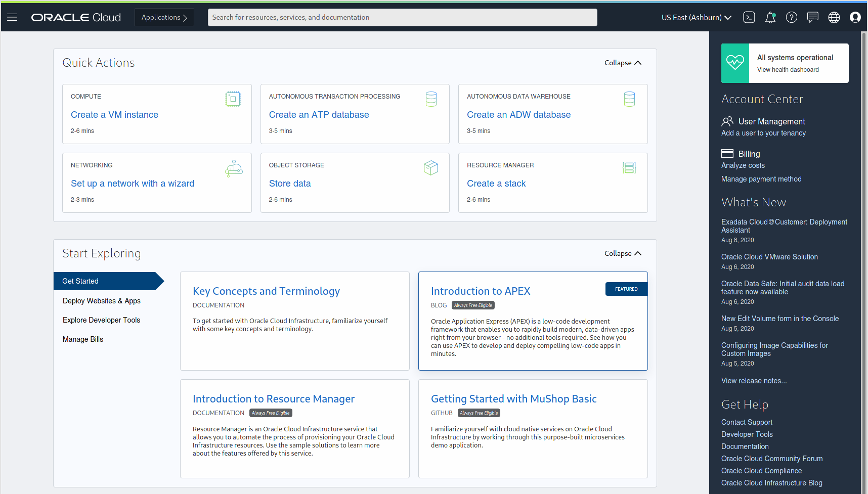Viewport: 868px width, 494px height.
Task: Open the hamburger navigation menu
Action: 12,17
